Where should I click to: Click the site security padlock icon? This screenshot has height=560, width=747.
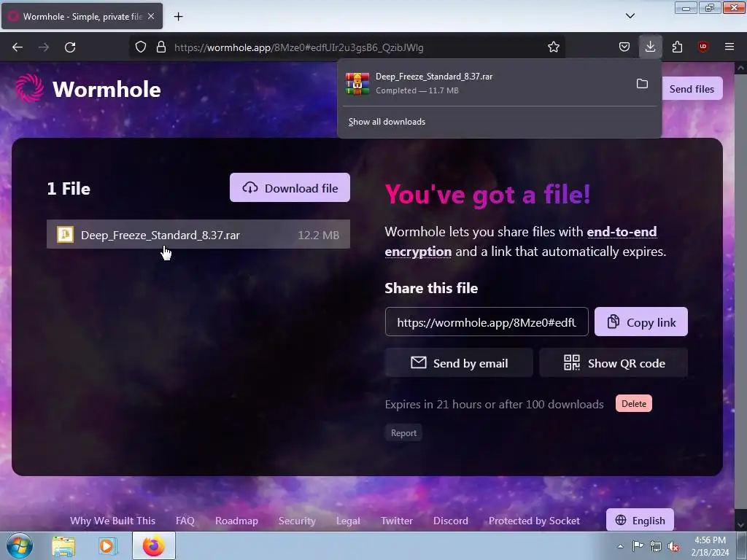pos(161,47)
